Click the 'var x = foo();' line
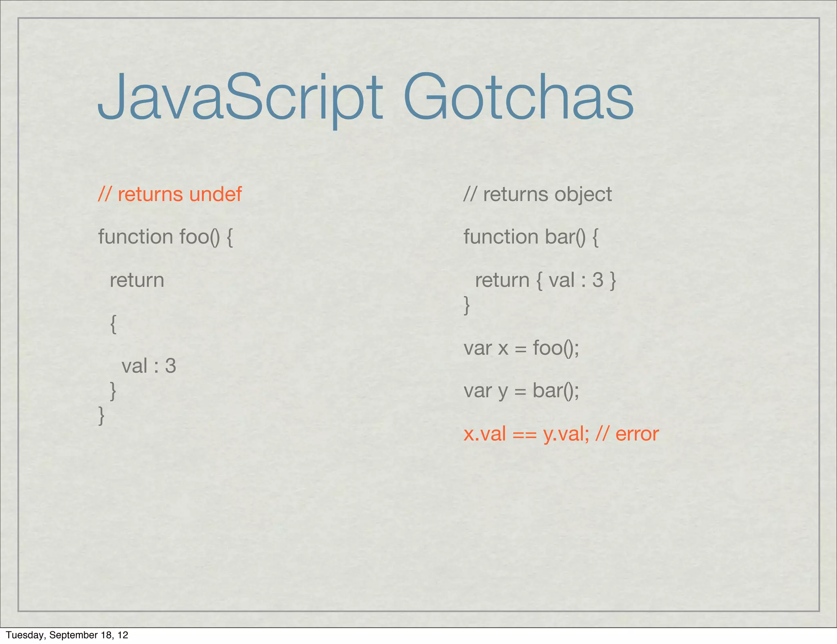This screenshot has height=644, width=837. [x=521, y=349]
